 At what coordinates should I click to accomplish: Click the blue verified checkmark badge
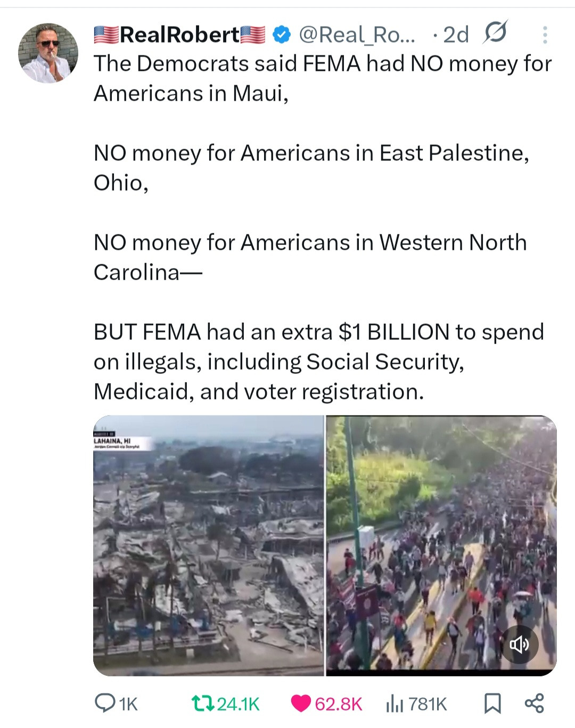click(282, 35)
